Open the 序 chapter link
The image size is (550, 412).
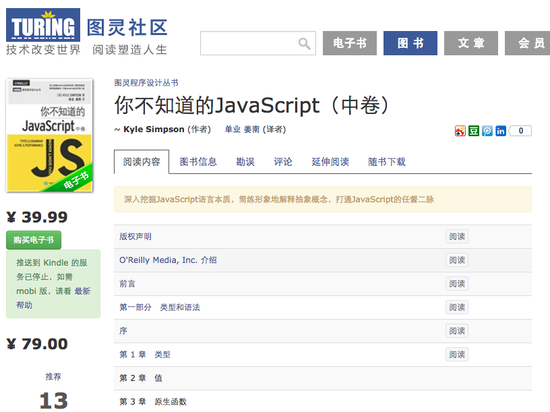tap(123, 331)
